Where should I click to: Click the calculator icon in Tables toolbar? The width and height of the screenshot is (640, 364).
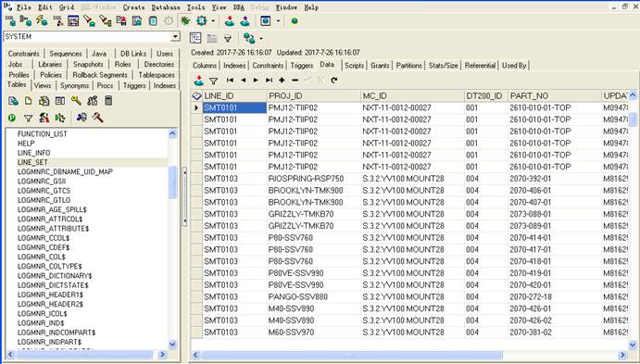(x=108, y=100)
